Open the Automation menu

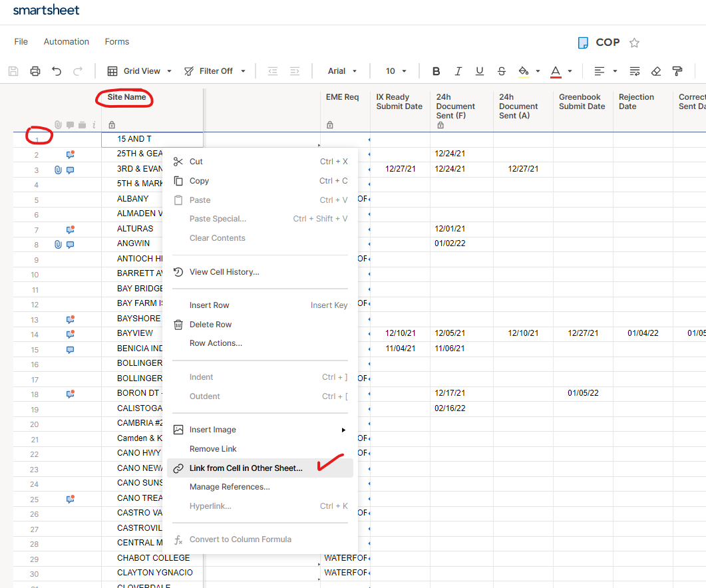pos(66,41)
